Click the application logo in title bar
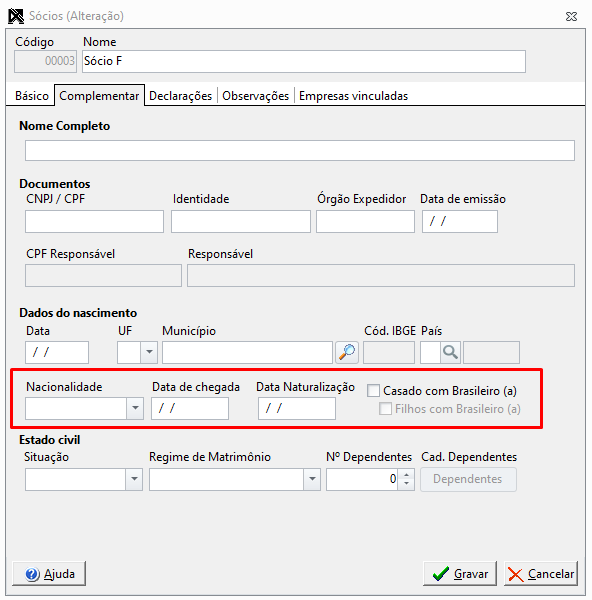This screenshot has width=592, height=600. [x=16, y=16]
